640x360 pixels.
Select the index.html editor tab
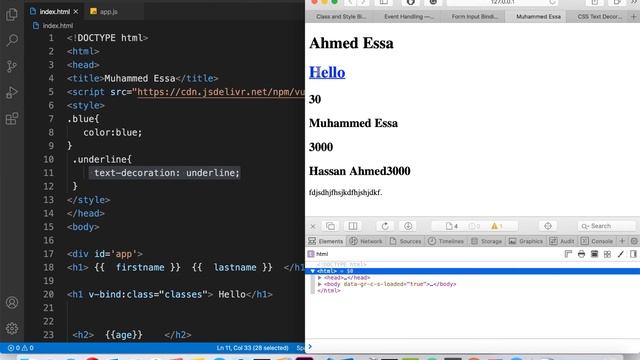(x=54, y=12)
